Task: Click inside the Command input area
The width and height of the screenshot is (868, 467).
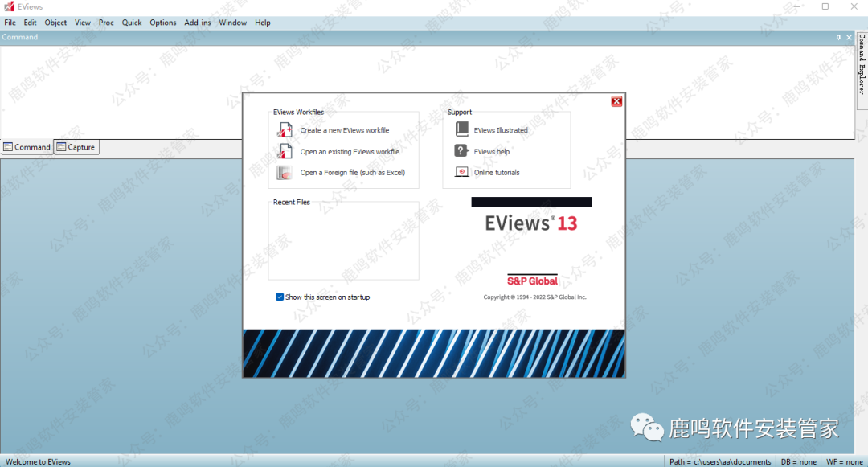Action: (121, 88)
